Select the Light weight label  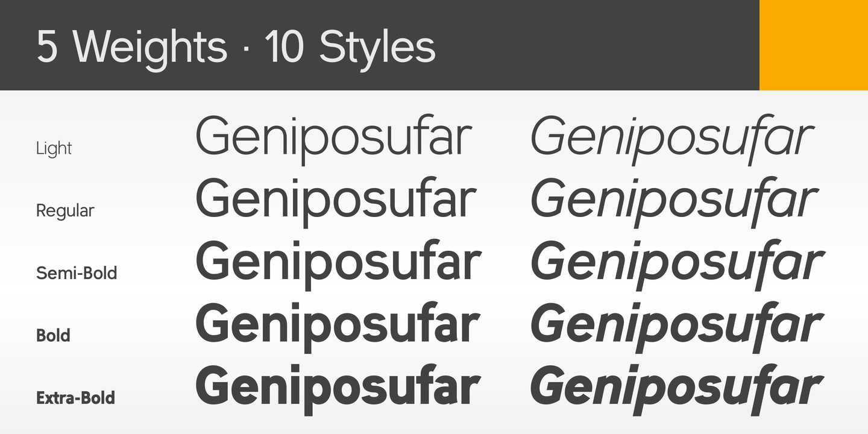point(54,148)
